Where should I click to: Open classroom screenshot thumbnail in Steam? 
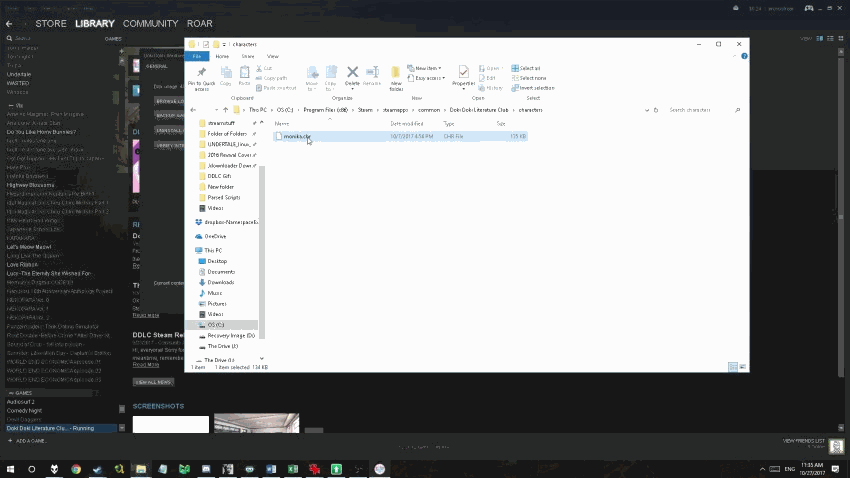click(256, 423)
